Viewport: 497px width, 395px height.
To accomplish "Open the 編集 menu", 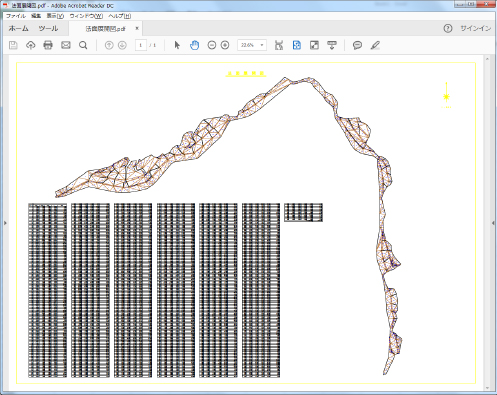I will [36, 16].
